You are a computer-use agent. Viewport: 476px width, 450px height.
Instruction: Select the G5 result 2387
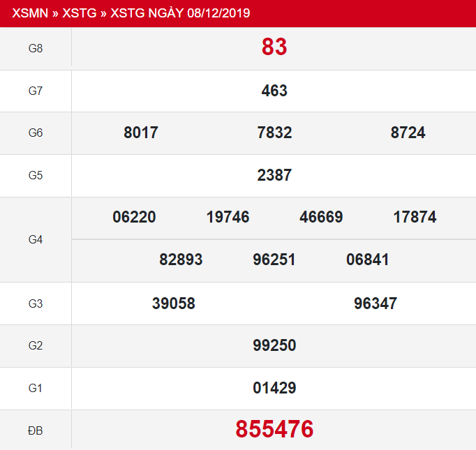(x=274, y=175)
